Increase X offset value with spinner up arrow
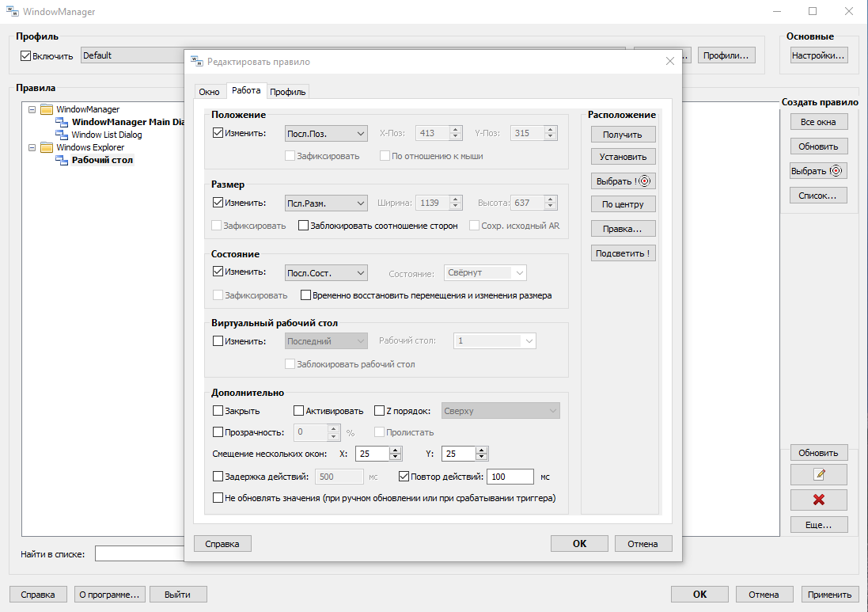868x612 pixels. [396, 450]
